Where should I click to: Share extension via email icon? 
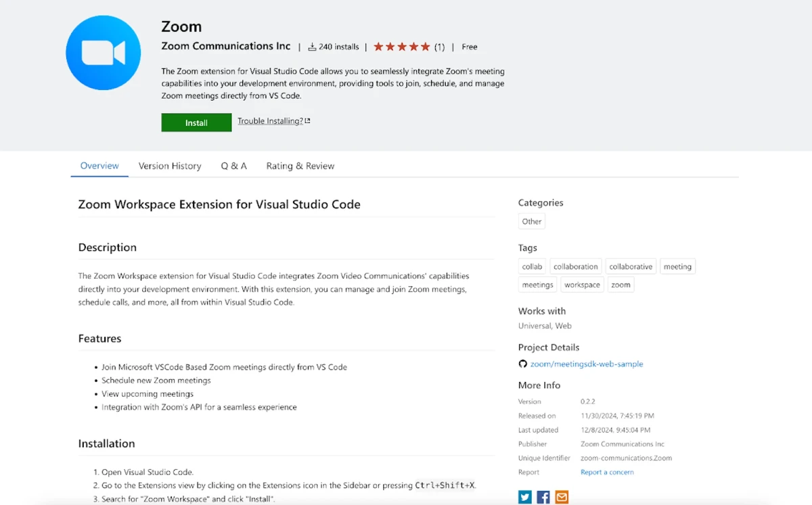(562, 497)
